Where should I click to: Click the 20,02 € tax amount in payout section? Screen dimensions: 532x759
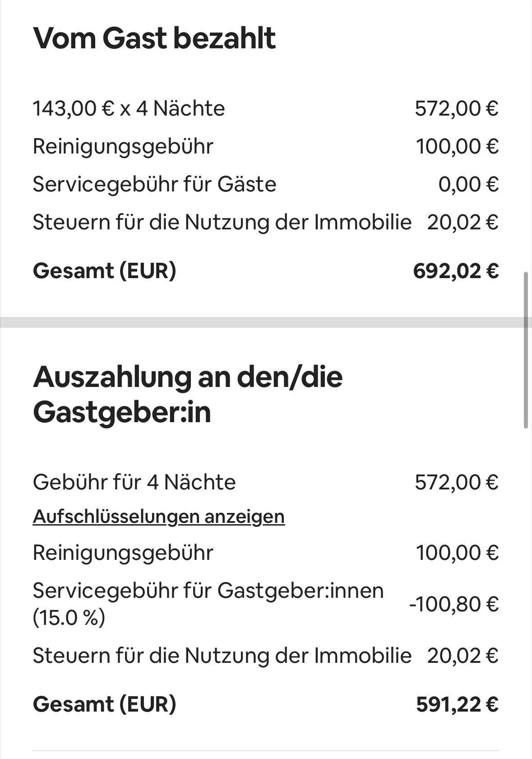(463, 656)
